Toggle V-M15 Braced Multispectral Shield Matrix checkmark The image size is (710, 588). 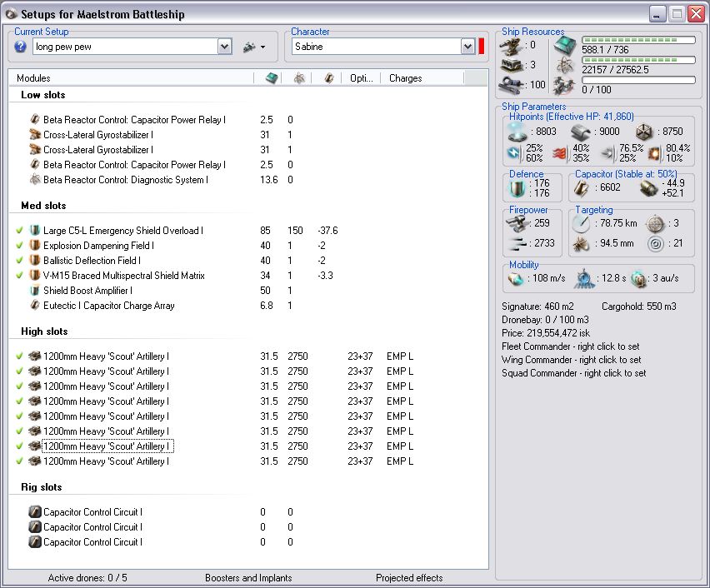pos(19,275)
